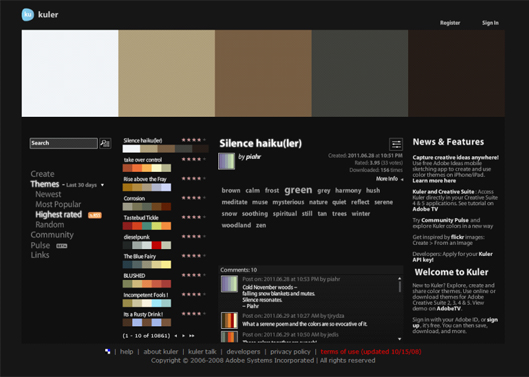The width and height of the screenshot is (529, 377).
Task: Click the RSS badge beside Highest rated
Action: coord(95,215)
